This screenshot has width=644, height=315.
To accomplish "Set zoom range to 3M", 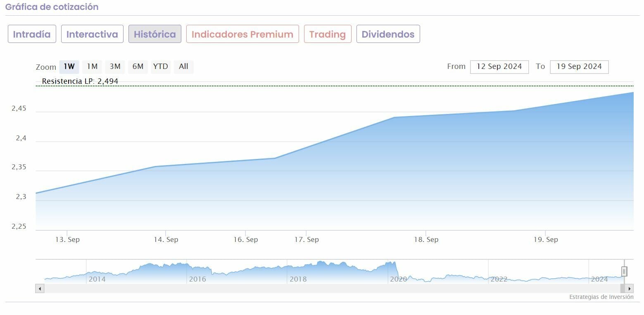I will [x=115, y=66].
